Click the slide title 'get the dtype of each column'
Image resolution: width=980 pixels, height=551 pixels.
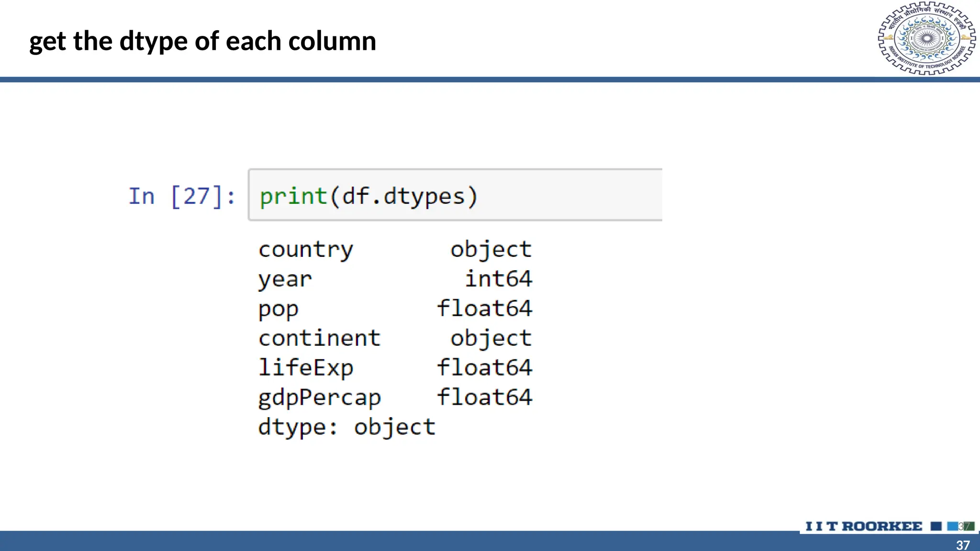tap(202, 41)
